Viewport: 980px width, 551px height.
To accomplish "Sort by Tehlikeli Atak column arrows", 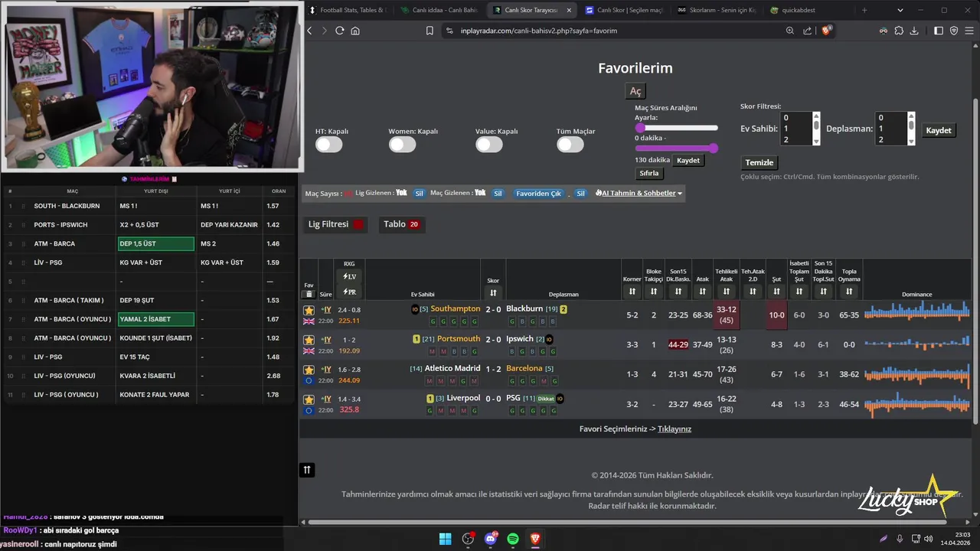I will tap(727, 292).
